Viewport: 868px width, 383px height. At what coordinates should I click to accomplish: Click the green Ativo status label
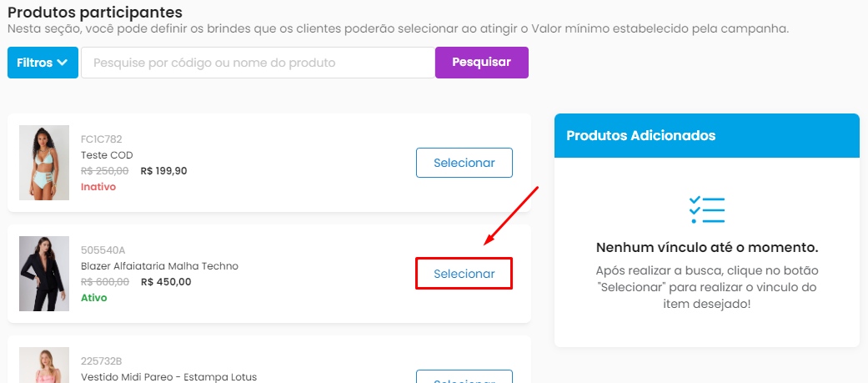[94, 298]
